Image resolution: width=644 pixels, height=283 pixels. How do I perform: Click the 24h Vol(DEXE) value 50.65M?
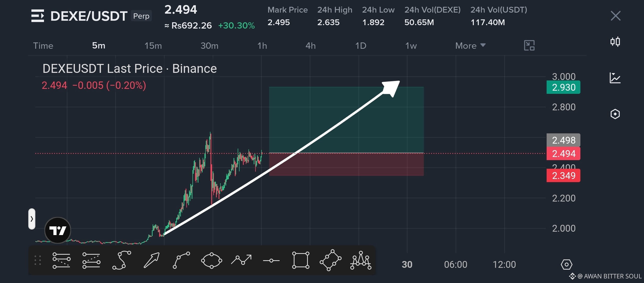[419, 22]
